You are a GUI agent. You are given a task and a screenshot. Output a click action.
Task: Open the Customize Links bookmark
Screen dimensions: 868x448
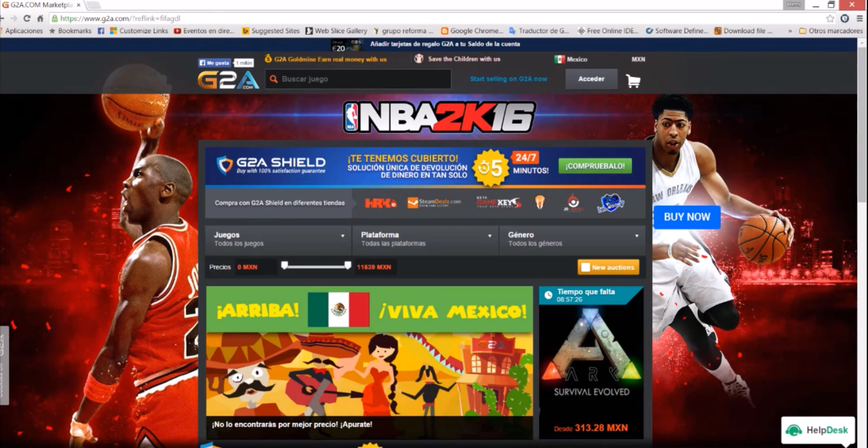click(139, 31)
